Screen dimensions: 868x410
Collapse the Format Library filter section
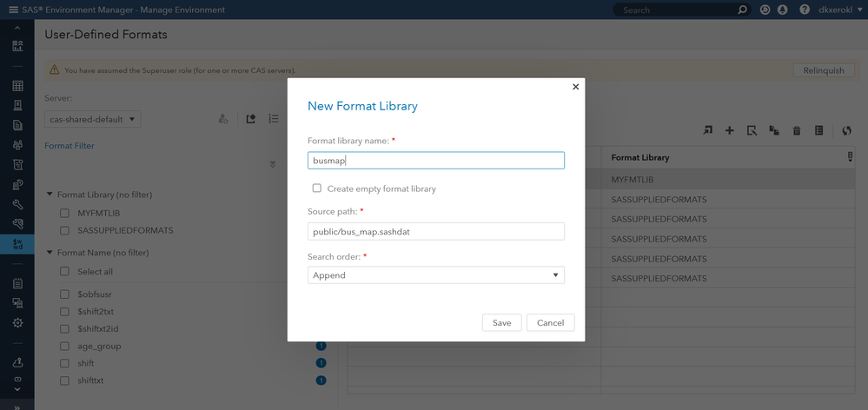tap(50, 195)
